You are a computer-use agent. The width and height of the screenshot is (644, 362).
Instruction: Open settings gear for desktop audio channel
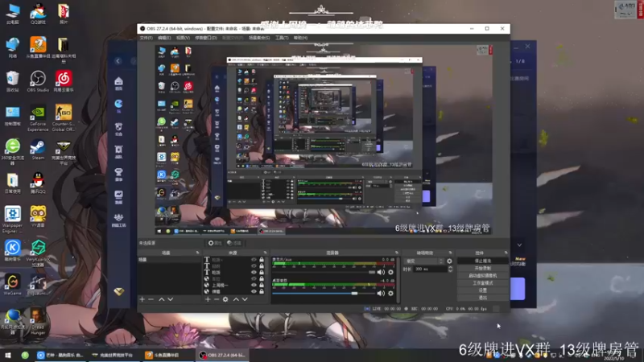pyautogui.click(x=390, y=293)
